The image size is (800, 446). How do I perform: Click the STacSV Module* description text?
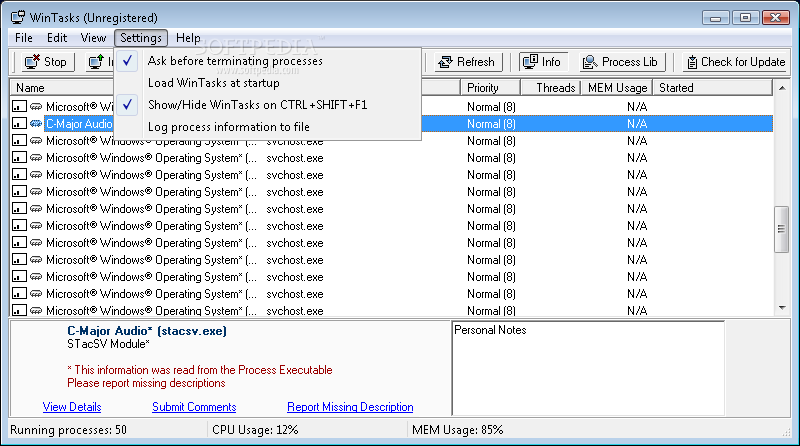(108, 344)
